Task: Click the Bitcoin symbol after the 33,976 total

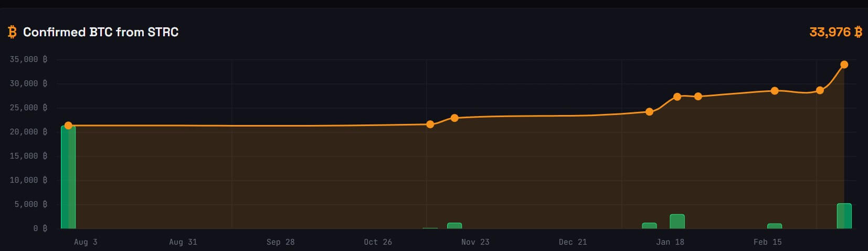Action: coord(859,32)
